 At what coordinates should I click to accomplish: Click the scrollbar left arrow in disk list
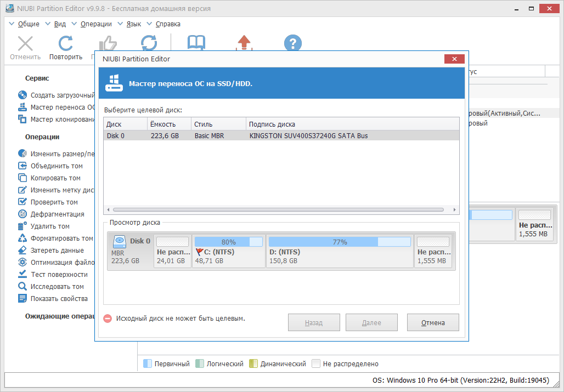point(108,209)
